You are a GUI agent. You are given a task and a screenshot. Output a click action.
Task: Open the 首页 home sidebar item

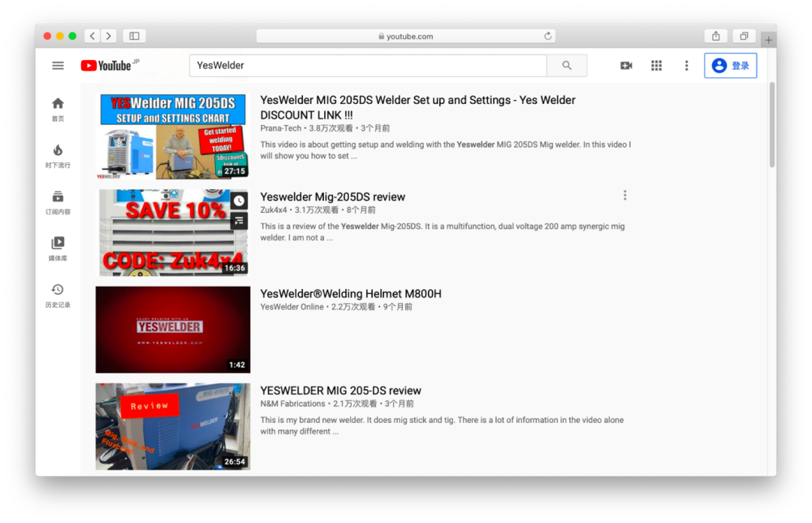[x=58, y=109]
